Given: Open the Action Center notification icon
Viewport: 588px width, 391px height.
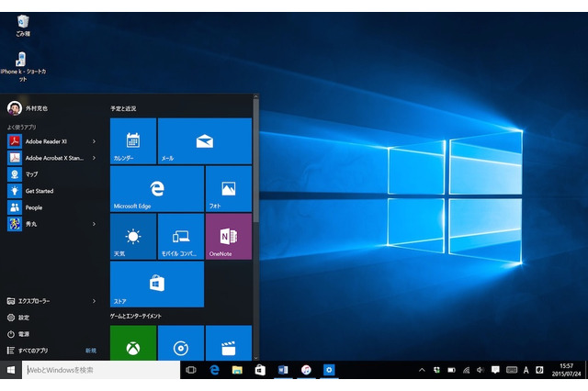Looking at the screenshot, I should (x=495, y=370).
